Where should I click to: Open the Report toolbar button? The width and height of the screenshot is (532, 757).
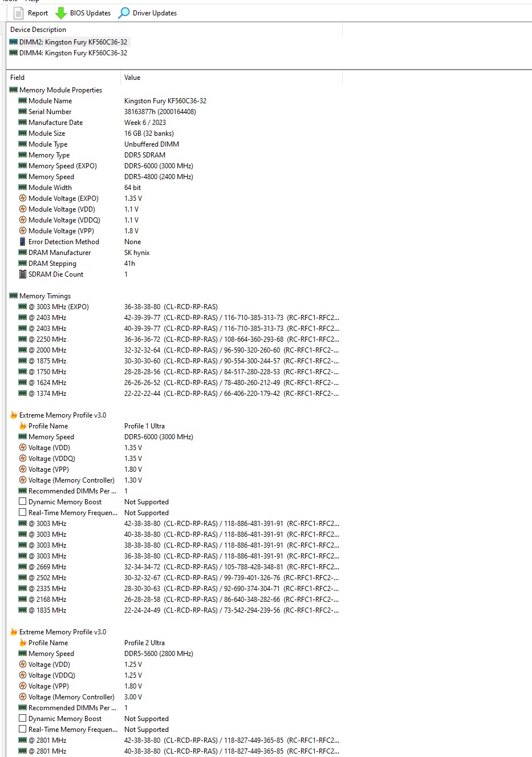pos(31,13)
